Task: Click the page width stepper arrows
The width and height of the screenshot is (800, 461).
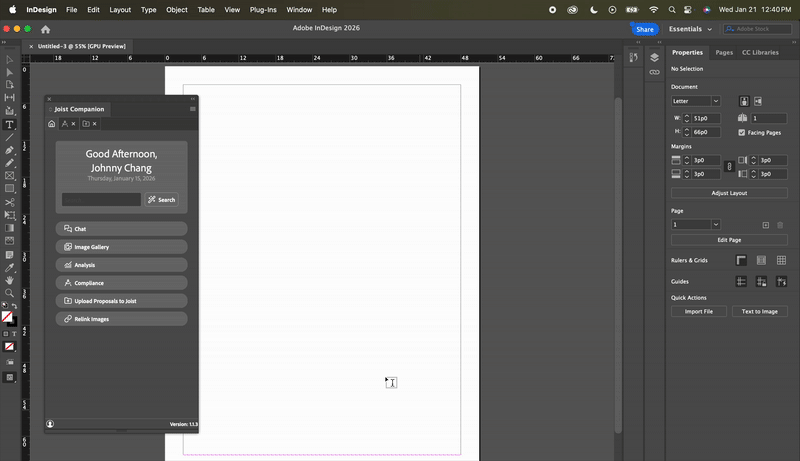Action: coord(687,118)
